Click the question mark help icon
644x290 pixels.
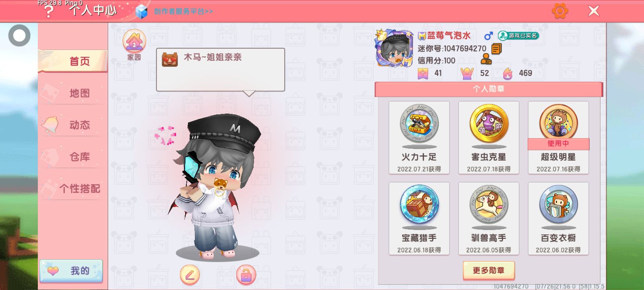pos(49,12)
